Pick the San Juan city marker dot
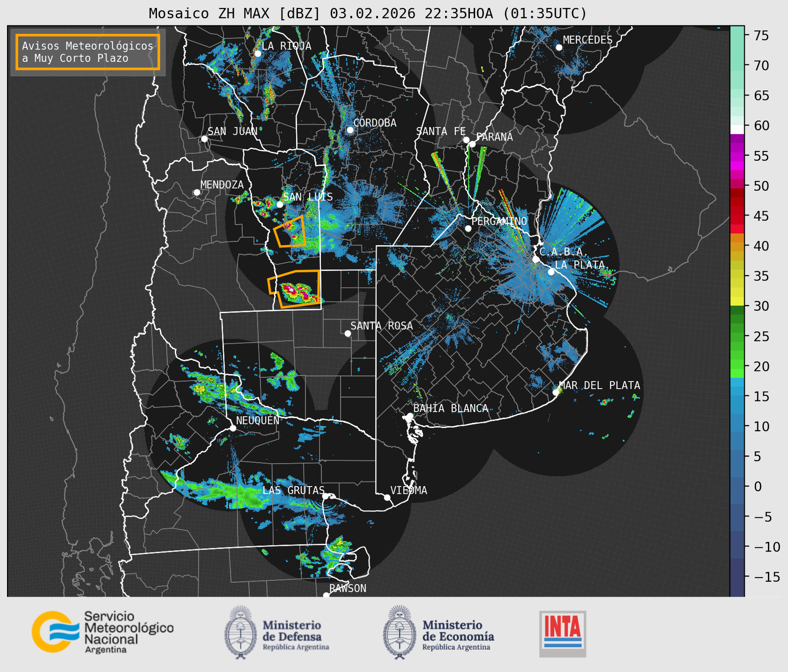The height and width of the screenshot is (672, 788). pyautogui.click(x=204, y=139)
